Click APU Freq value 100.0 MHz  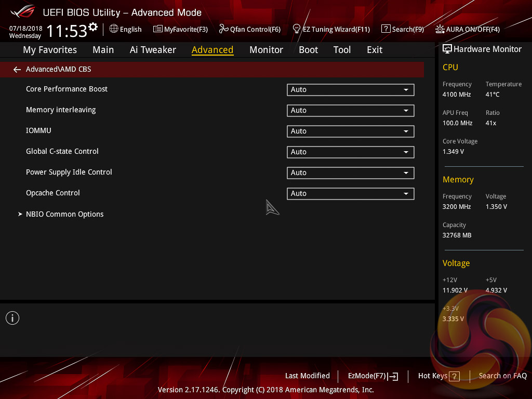(x=457, y=123)
